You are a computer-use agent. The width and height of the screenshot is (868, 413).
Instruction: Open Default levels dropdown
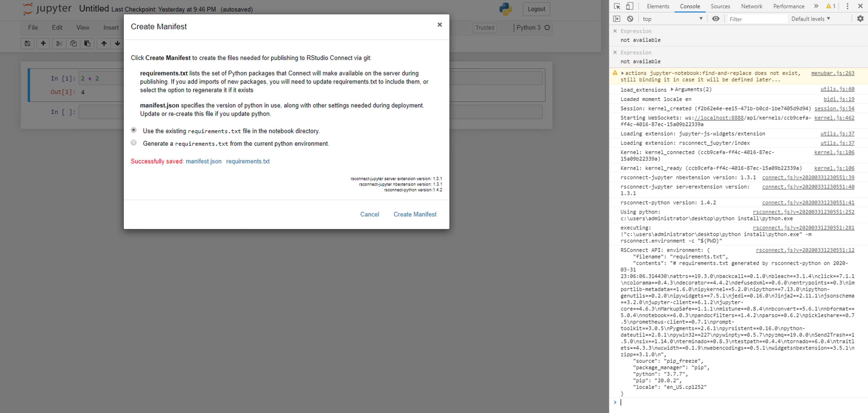810,19
